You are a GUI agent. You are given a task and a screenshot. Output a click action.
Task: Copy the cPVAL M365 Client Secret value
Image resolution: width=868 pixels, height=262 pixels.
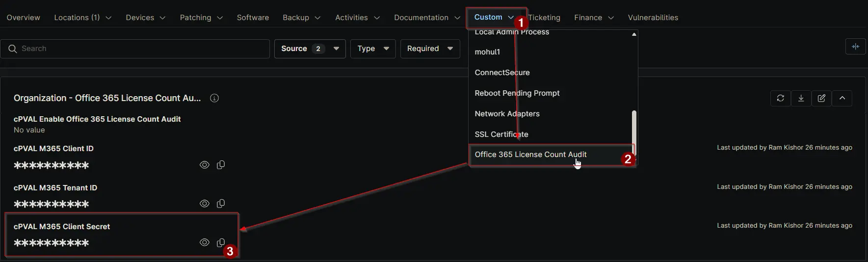tap(221, 242)
